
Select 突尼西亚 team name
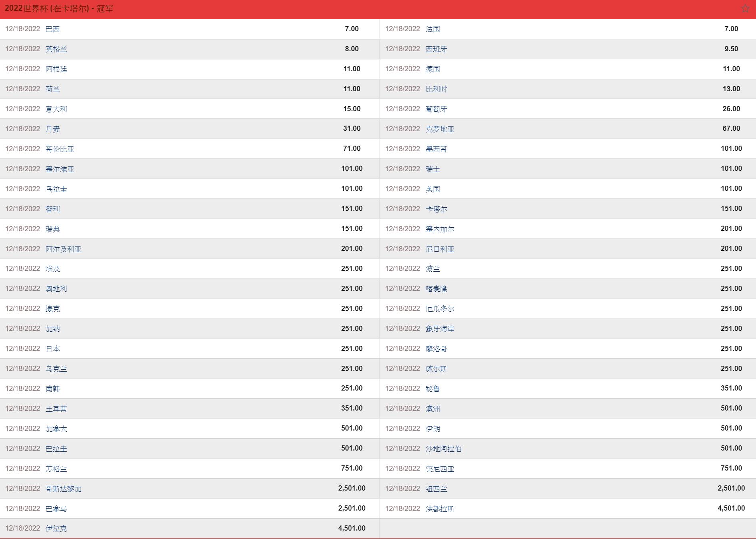tap(440, 469)
